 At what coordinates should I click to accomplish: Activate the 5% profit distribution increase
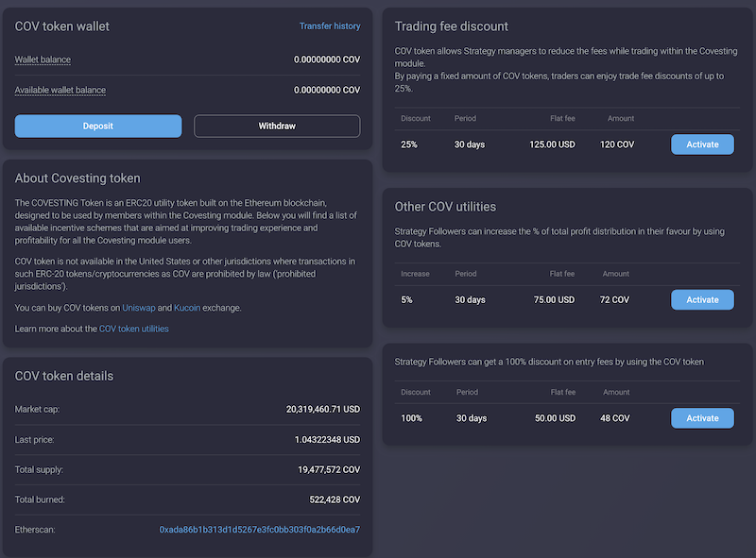coord(702,299)
